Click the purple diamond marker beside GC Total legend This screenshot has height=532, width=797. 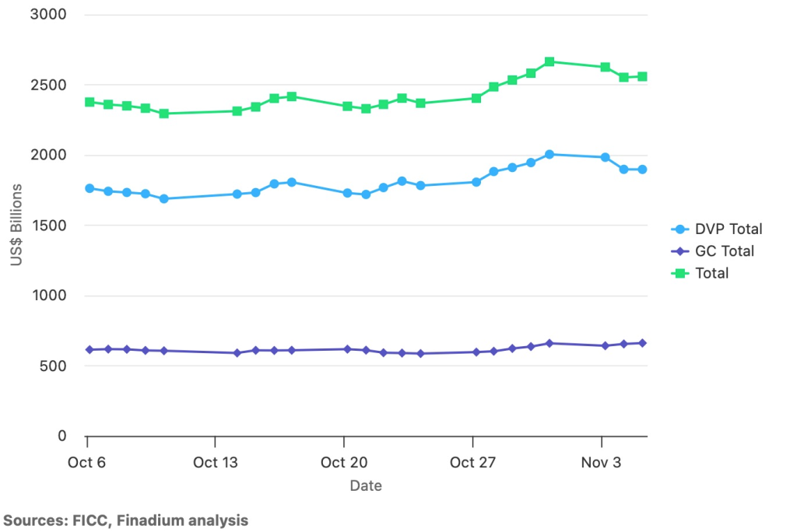681,251
